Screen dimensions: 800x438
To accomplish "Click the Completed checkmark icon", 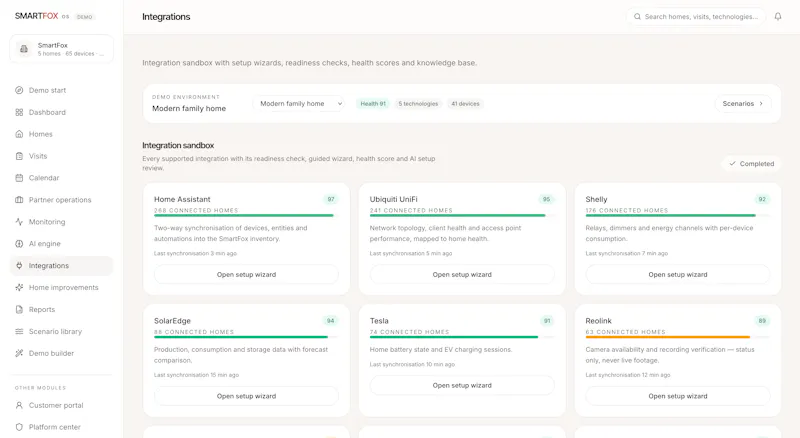I will tap(732, 164).
